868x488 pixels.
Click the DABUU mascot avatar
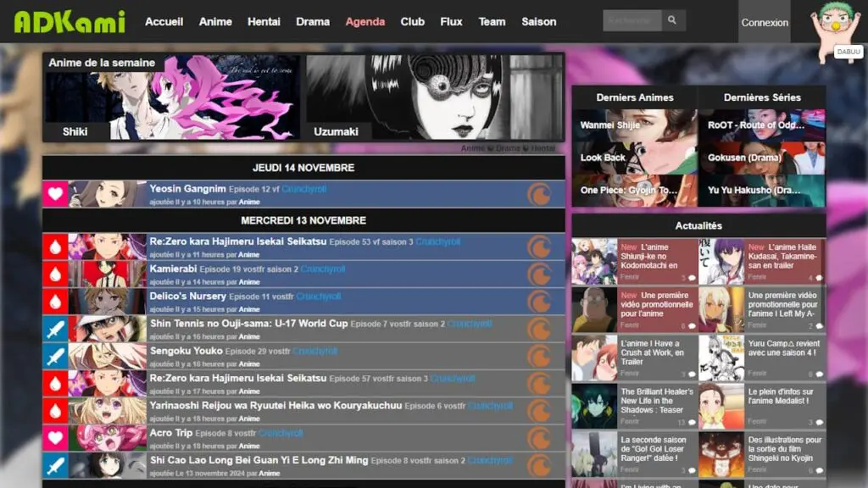837,32
